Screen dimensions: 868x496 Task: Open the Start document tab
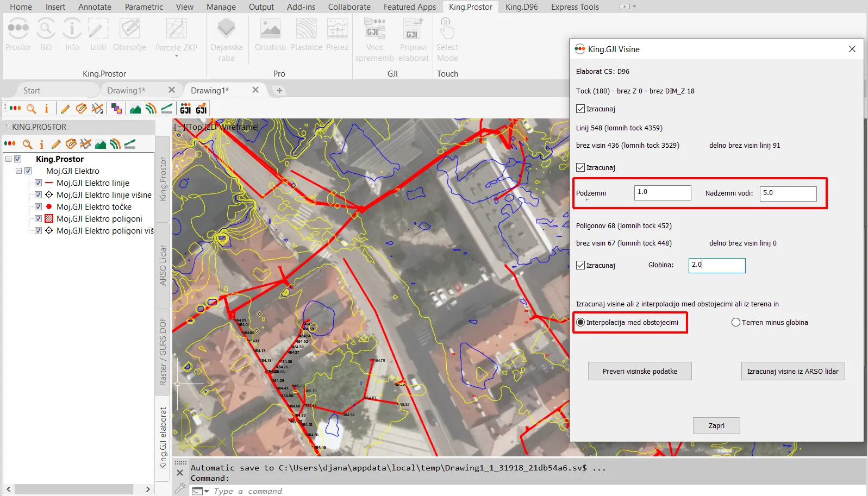coord(32,91)
